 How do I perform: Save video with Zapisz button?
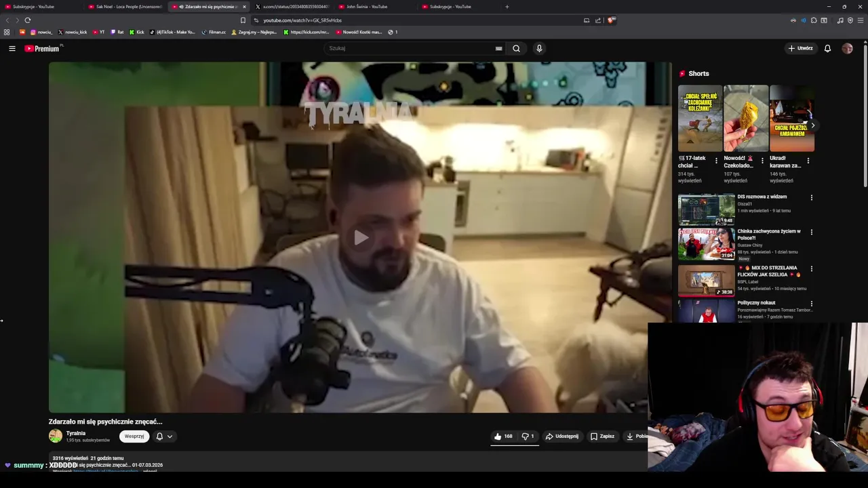[602, 436]
